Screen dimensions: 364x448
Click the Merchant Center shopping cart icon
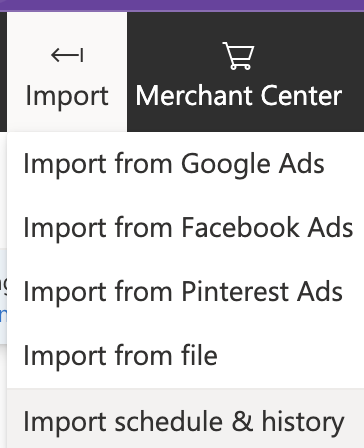point(238,56)
